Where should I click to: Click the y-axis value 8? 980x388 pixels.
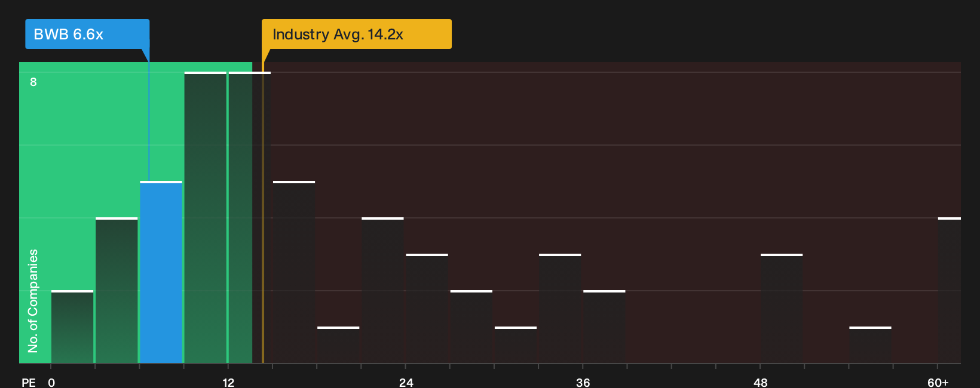tap(33, 82)
